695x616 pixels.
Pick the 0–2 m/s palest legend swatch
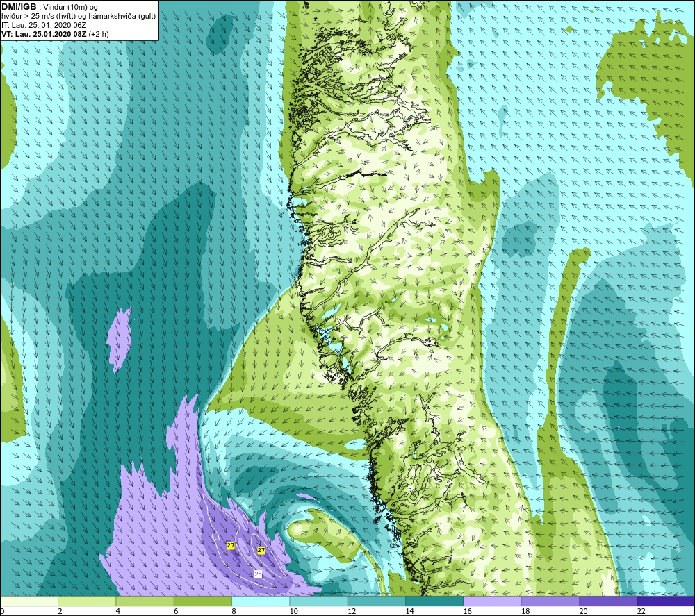click(29, 601)
